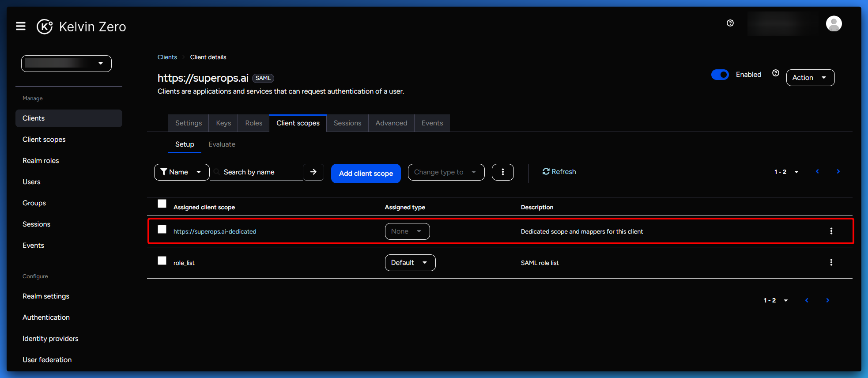Image resolution: width=868 pixels, height=378 pixels.
Task: Select the role_list row checkbox
Action: click(x=162, y=261)
